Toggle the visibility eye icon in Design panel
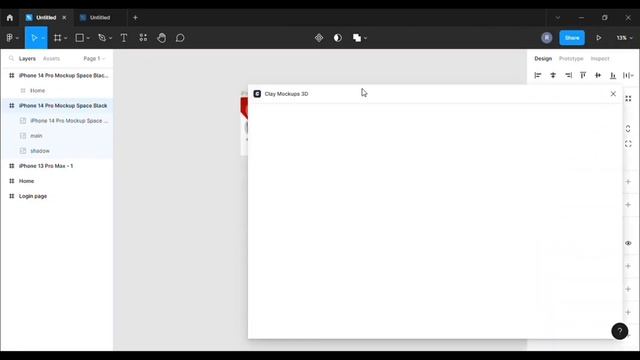Image resolution: width=640 pixels, height=360 pixels. (628, 243)
